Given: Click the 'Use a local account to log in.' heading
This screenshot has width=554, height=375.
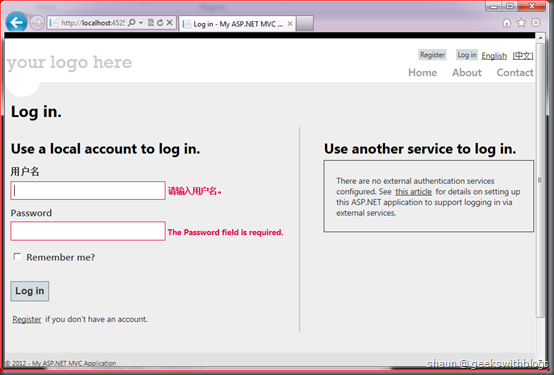Looking at the screenshot, I should (106, 149).
